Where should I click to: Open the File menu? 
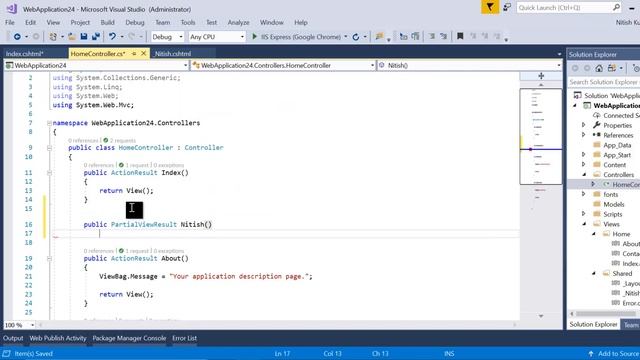tap(10, 22)
